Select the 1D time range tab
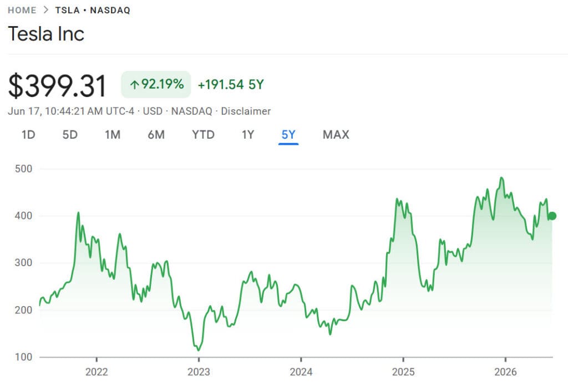The width and height of the screenshot is (568, 392). [x=28, y=135]
